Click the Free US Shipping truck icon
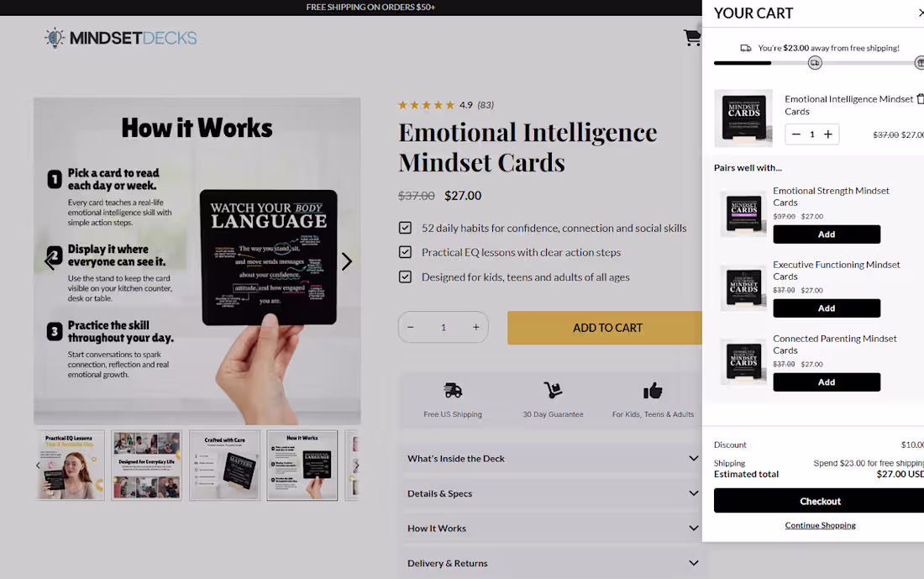The image size is (924, 579). (x=453, y=390)
